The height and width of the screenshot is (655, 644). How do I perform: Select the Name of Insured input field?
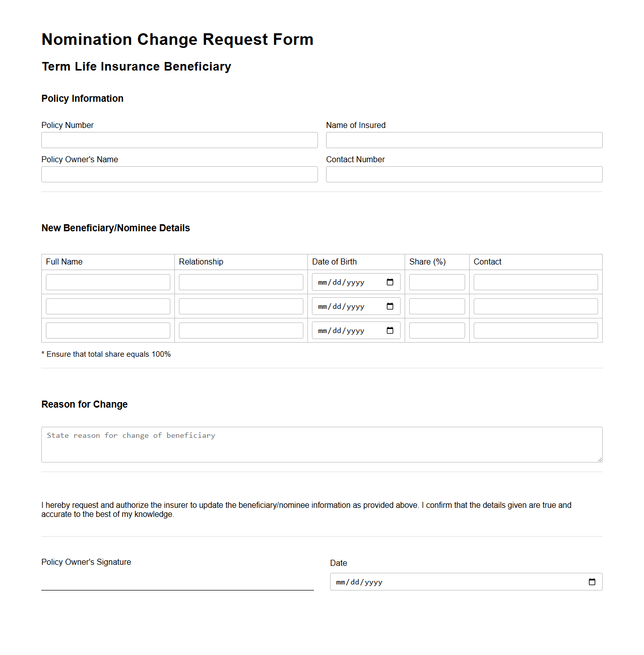[464, 140]
